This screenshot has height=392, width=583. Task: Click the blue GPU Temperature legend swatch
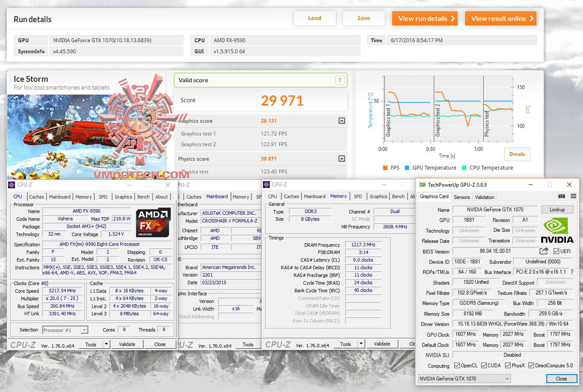[x=407, y=168]
